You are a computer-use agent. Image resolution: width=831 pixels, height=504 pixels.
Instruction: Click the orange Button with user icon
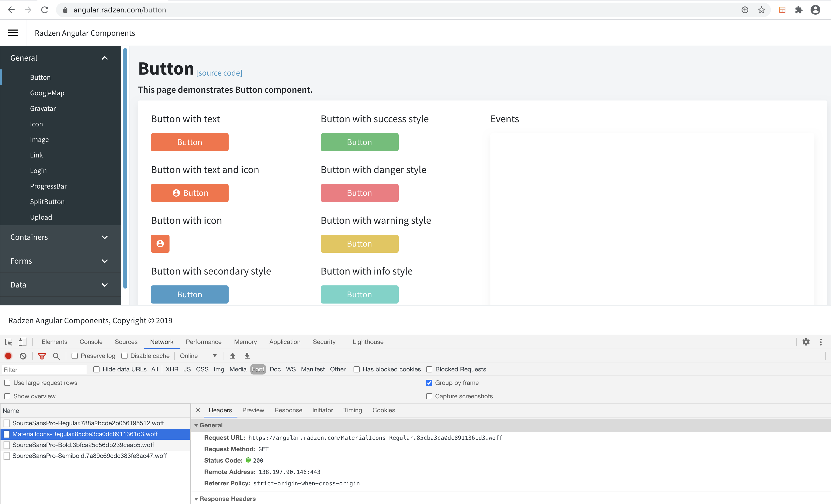point(189,193)
